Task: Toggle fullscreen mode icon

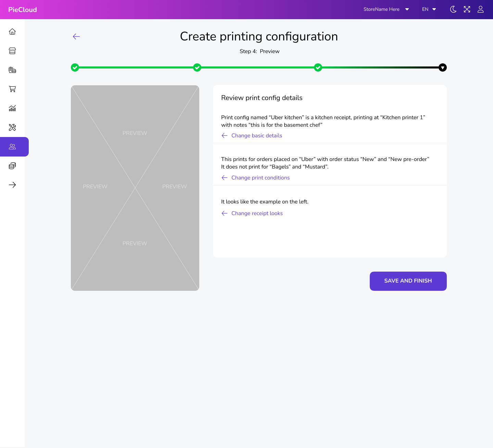Action: click(x=467, y=9)
